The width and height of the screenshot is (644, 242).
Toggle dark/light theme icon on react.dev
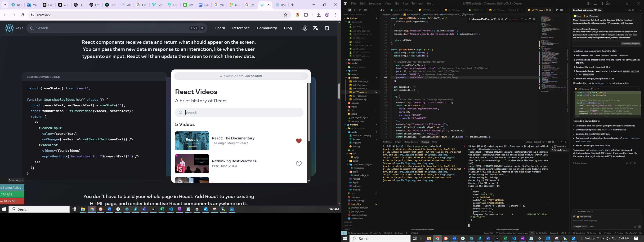coord(304,28)
